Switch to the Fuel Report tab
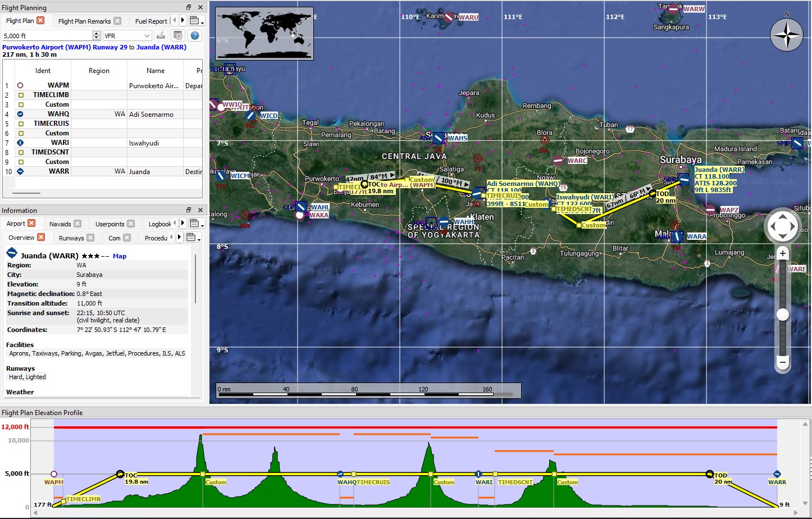The width and height of the screenshot is (812, 519). [x=151, y=21]
